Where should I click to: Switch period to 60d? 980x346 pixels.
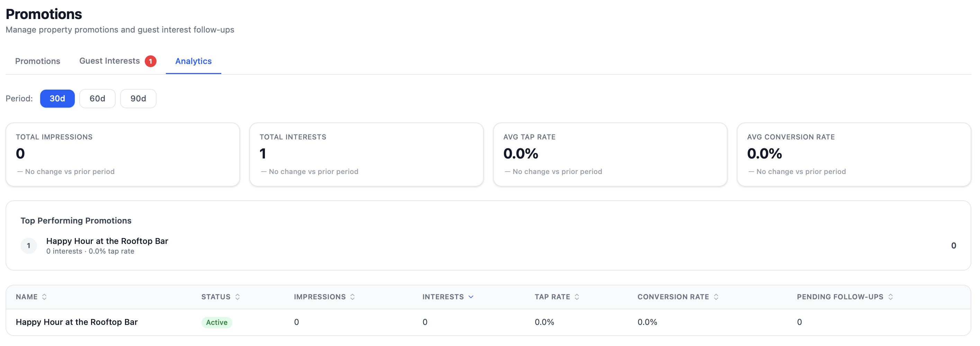pyautogui.click(x=97, y=99)
